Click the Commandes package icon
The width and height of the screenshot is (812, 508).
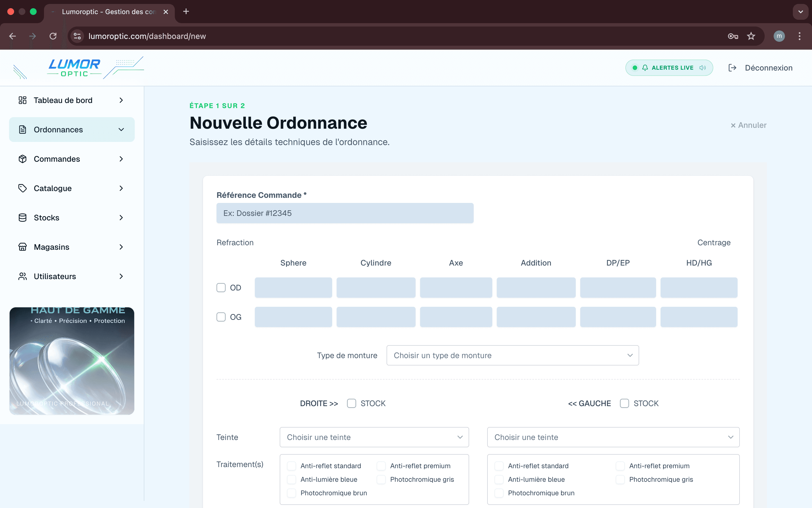23,159
